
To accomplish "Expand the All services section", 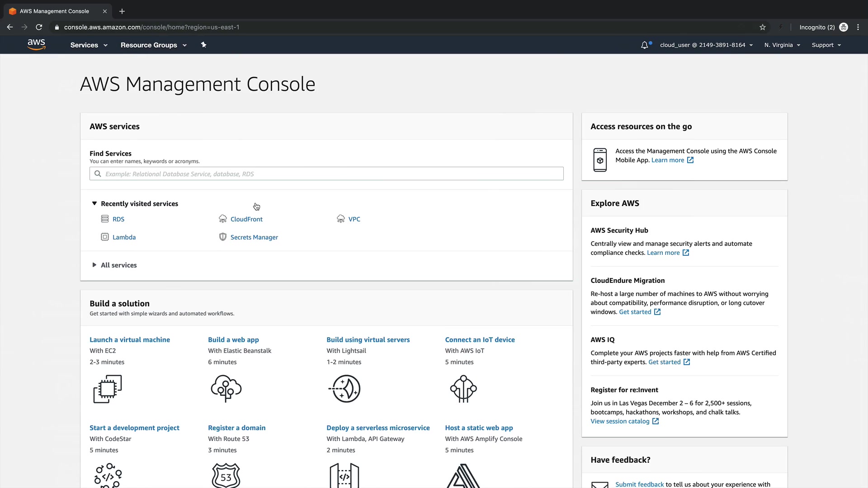I will [x=94, y=265].
